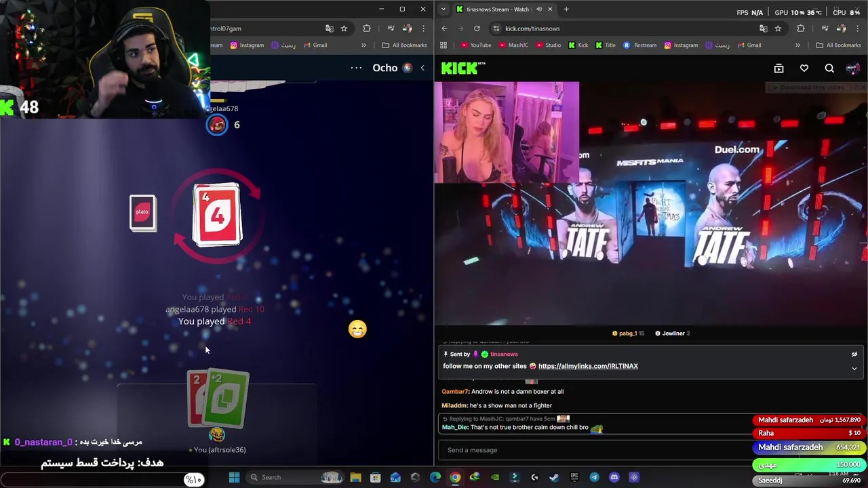This screenshot has width=868, height=488.
Task: Open Studio bookmark
Action: coord(548,45)
